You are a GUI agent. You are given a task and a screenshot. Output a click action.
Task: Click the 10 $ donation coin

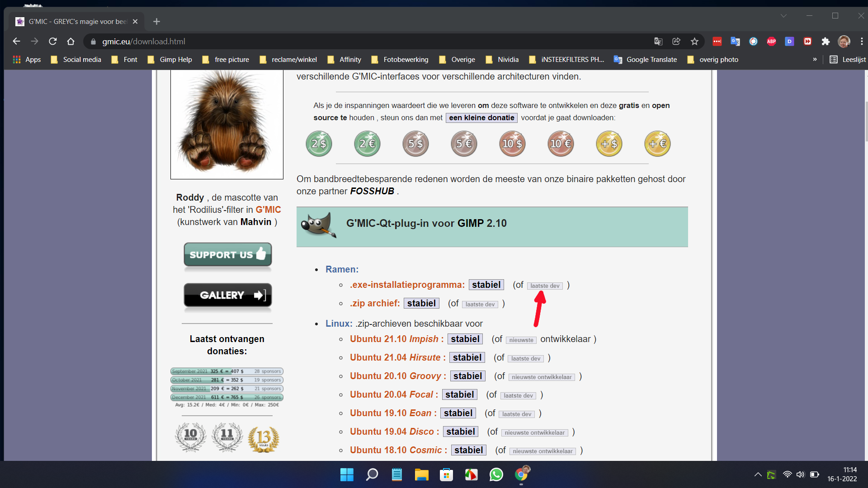(x=512, y=144)
